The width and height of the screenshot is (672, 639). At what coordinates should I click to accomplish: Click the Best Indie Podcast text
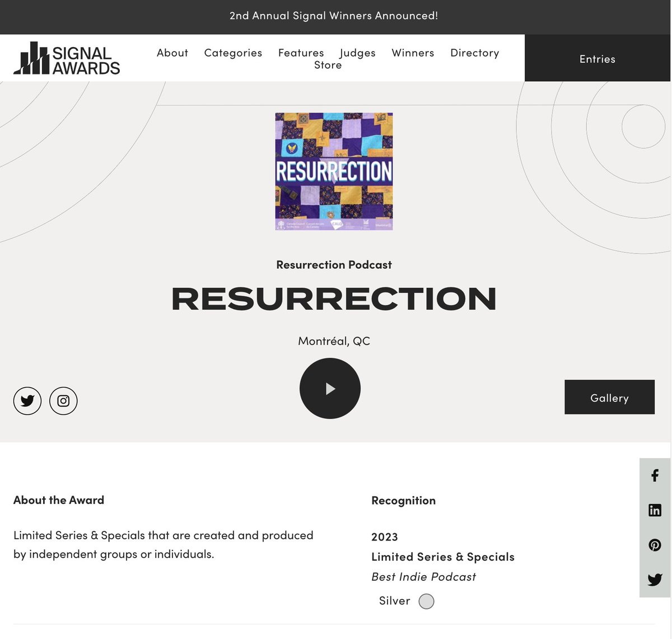[x=423, y=577]
